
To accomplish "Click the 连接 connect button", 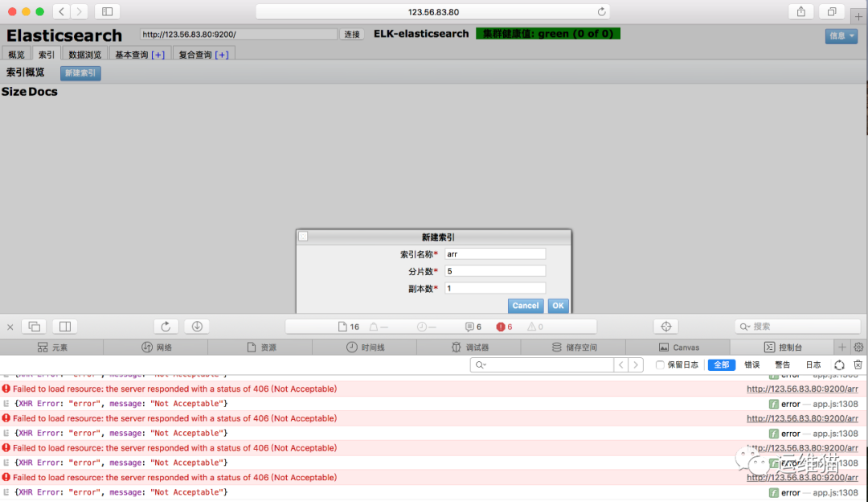I will coord(352,35).
